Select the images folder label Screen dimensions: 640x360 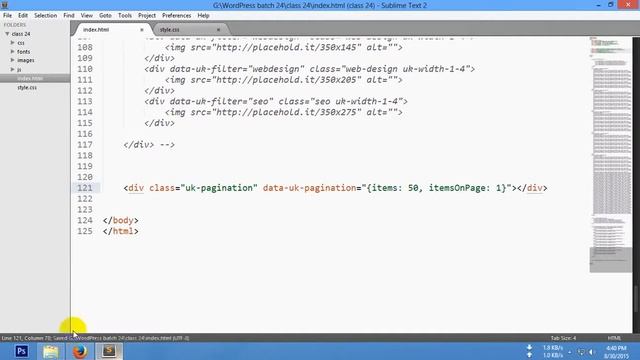click(x=26, y=60)
